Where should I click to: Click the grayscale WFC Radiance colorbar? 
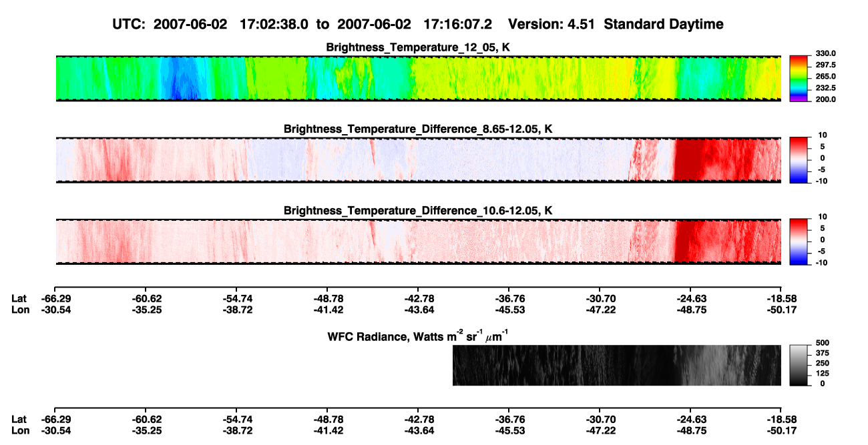[799, 365]
